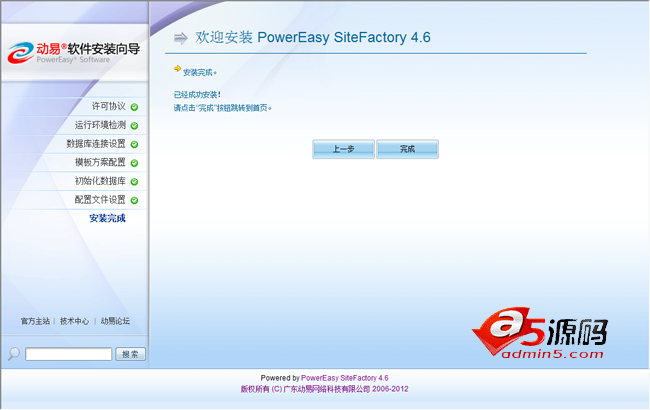Open the 技术中心 link

tap(74, 321)
